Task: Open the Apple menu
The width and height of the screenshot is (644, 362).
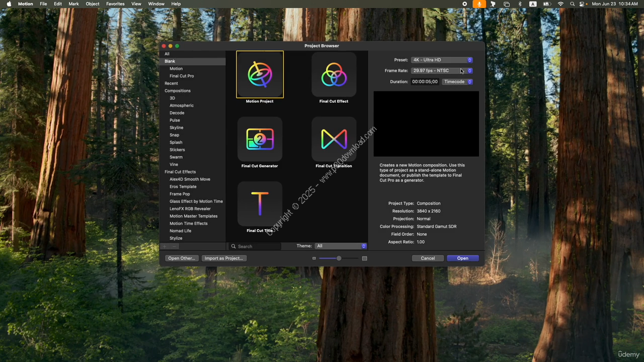Action: tap(9, 4)
